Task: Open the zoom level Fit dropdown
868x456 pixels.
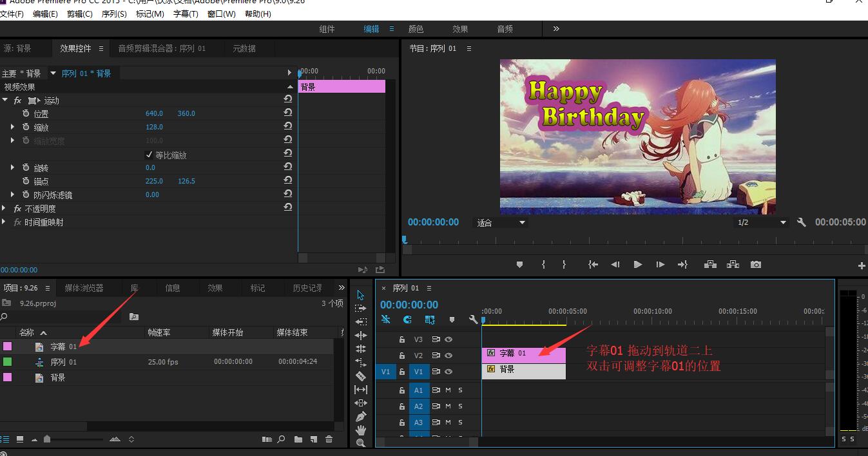Action: (x=501, y=223)
